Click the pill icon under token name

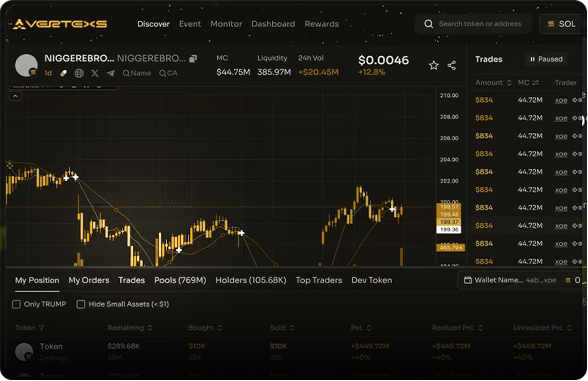coord(63,73)
